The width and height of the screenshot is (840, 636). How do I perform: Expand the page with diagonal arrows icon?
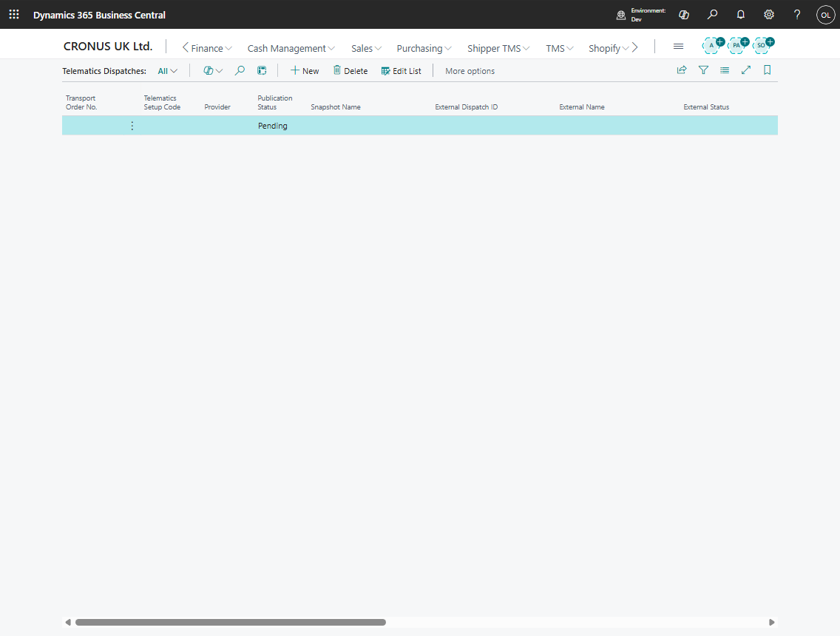745,70
